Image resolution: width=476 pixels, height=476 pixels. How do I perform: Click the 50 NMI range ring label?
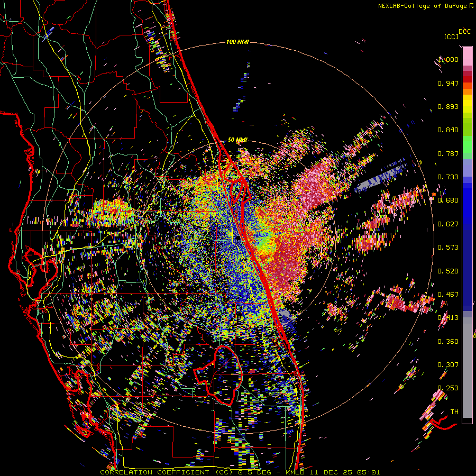tap(237, 140)
